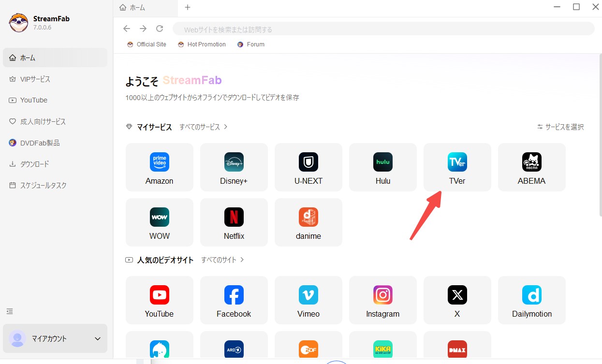Switch to the YouTube section in sidebar
602x364 pixels.
(34, 100)
